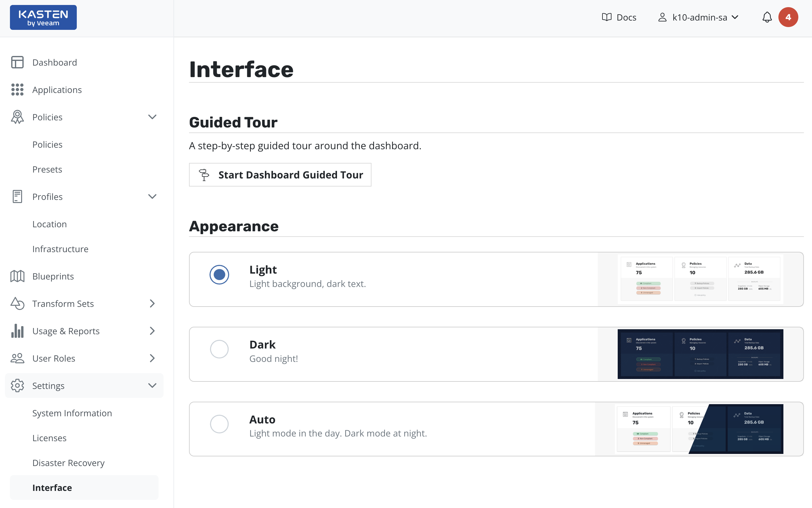Go to the Licenses settings page
This screenshot has width=812, height=508.
49,438
